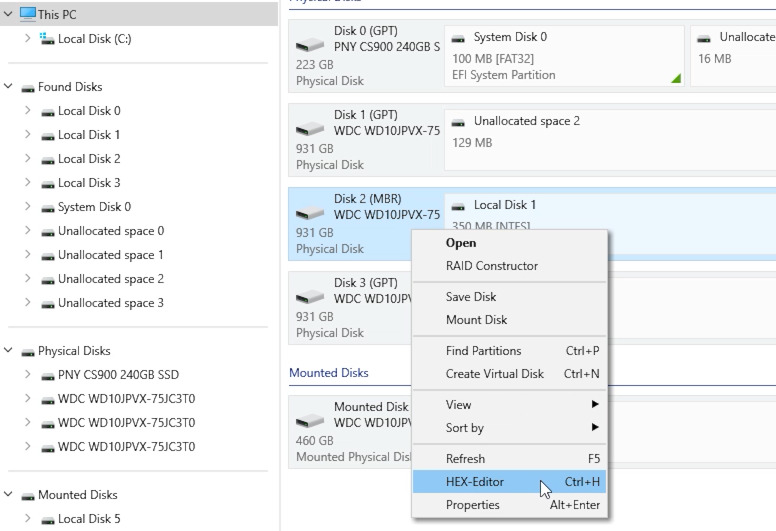Expand the Local Disk 1 tree node
776x531 pixels.
[x=28, y=134]
